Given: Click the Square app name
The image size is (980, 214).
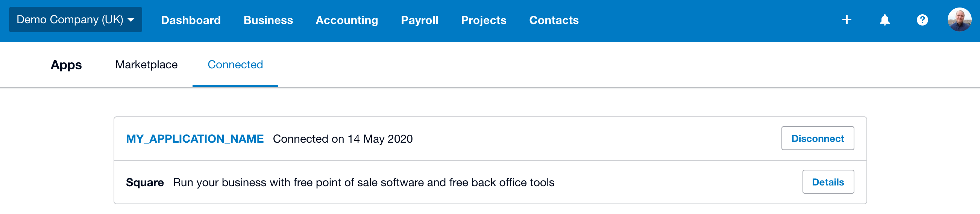Looking at the screenshot, I should tap(144, 182).
